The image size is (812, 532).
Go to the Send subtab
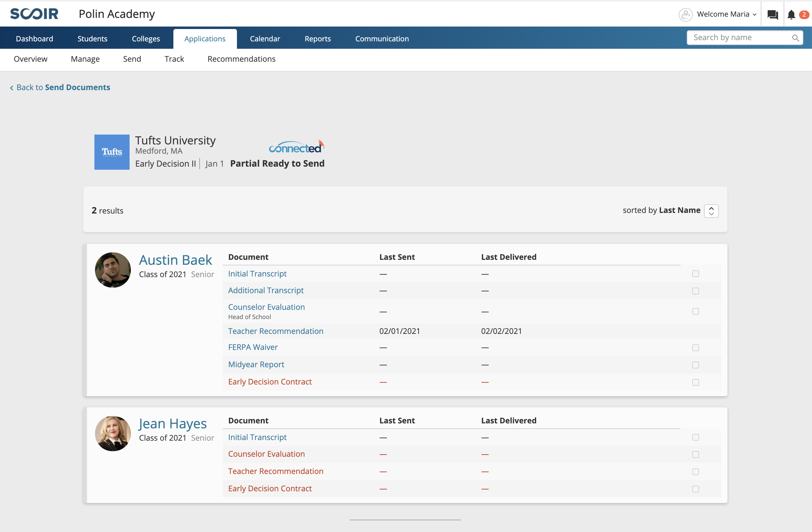click(x=132, y=59)
